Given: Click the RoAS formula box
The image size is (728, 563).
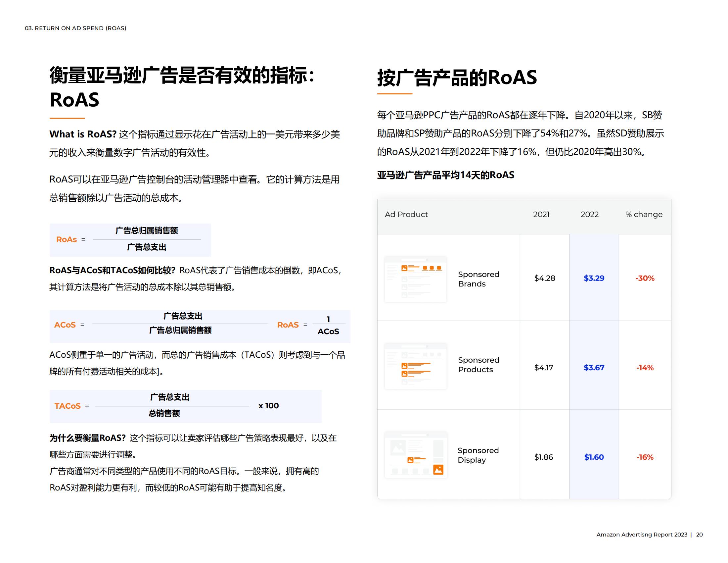Looking at the screenshot, I should coord(130,239).
